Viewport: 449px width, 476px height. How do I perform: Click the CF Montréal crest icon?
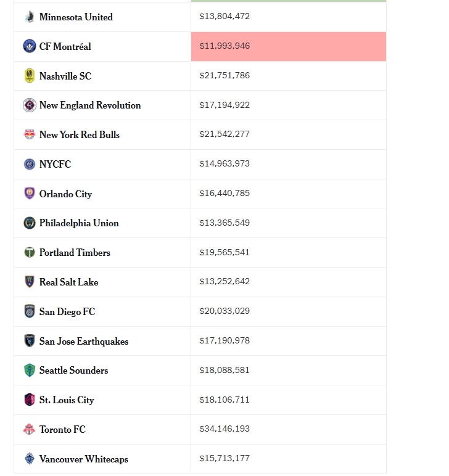[x=30, y=46]
